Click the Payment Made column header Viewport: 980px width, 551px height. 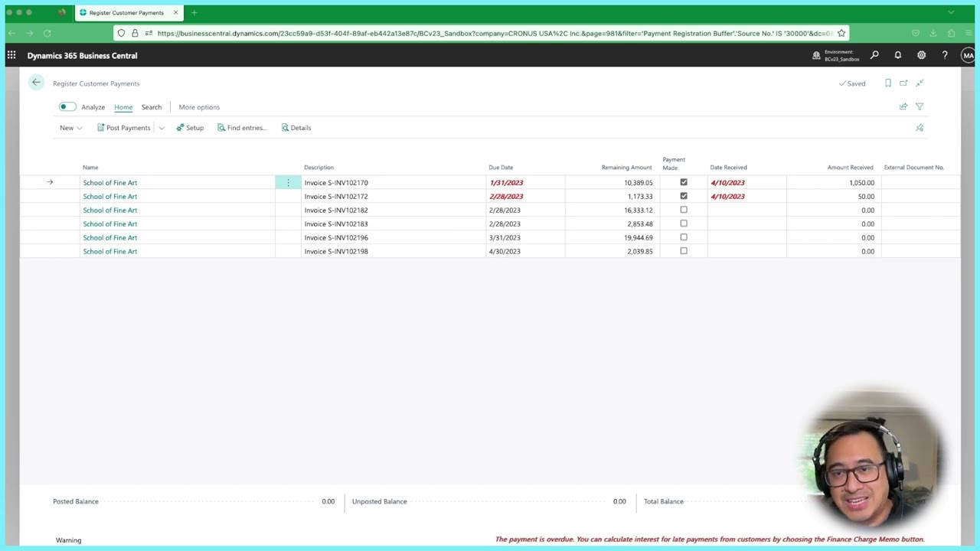click(674, 163)
